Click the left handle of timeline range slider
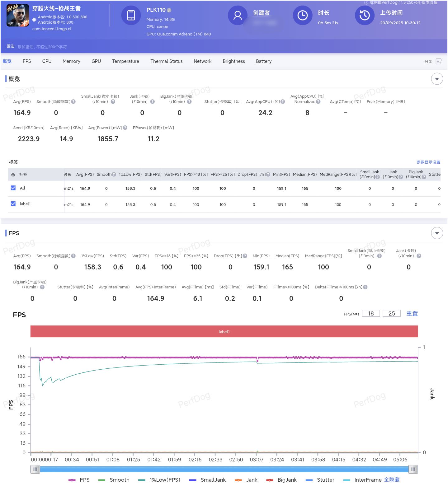 (35, 469)
